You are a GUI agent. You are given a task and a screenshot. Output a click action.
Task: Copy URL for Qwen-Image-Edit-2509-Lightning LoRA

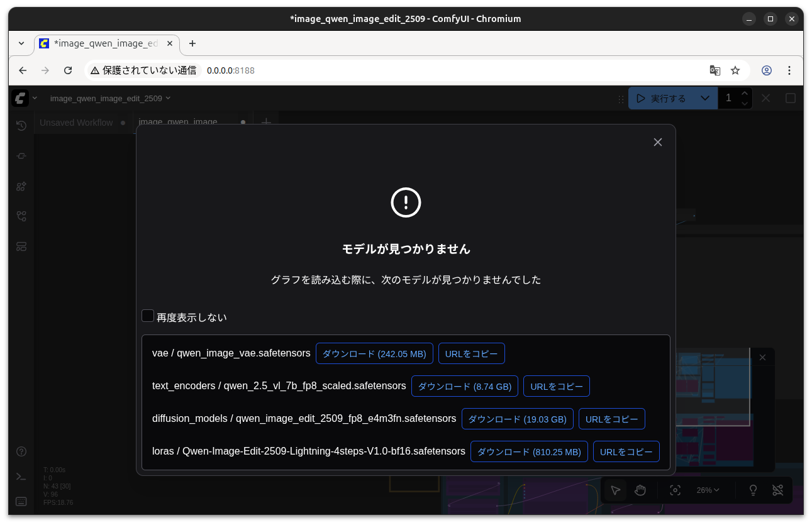point(626,451)
